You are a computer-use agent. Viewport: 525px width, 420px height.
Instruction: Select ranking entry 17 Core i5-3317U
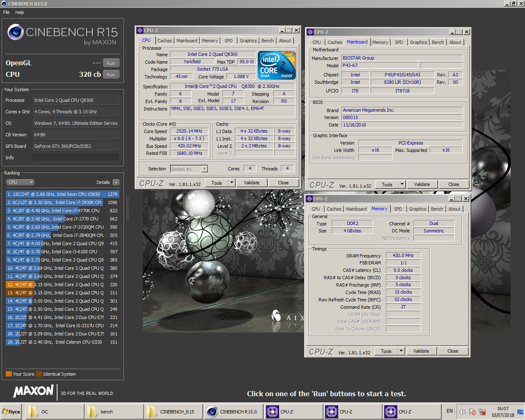tap(62, 326)
